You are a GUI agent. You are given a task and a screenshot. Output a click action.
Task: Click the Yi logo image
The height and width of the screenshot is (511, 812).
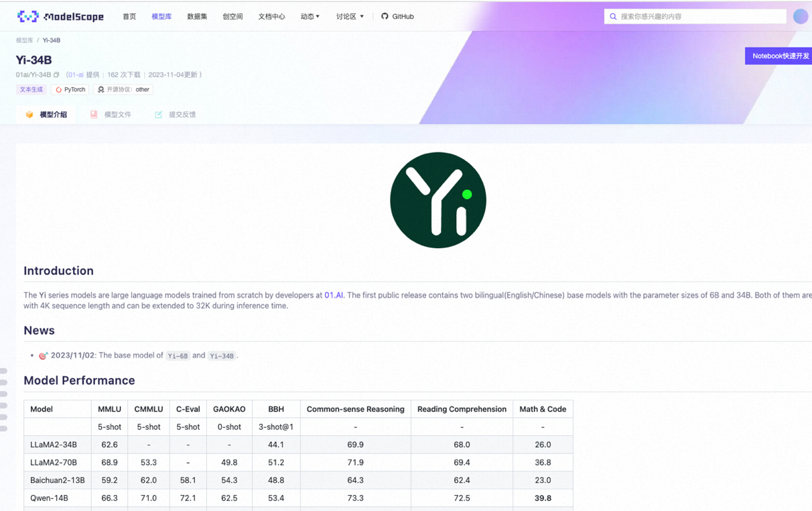tap(438, 200)
